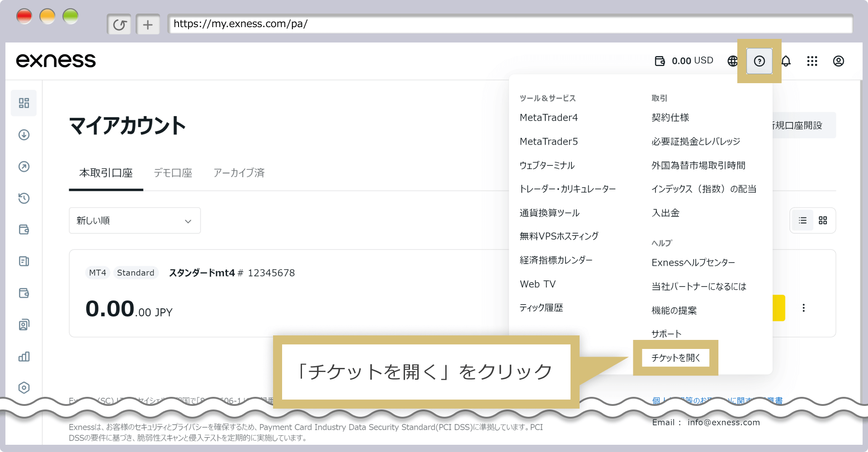
Task: Open the user profile icon
Action: 838,61
